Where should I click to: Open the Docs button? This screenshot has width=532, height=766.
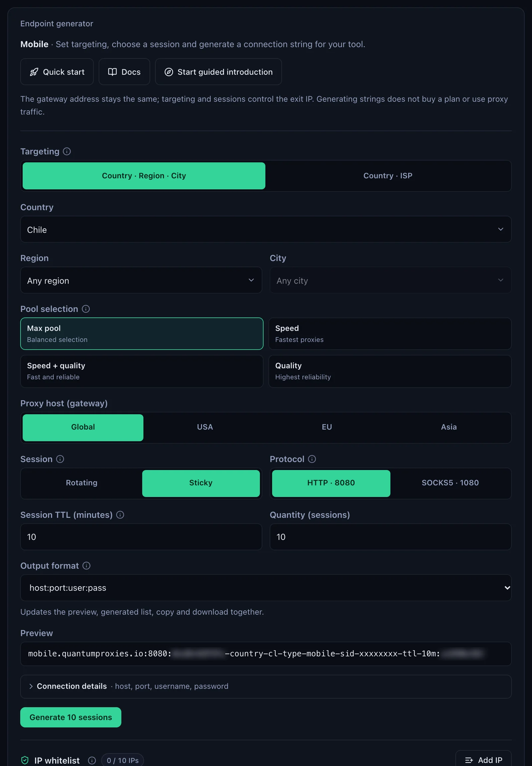(x=124, y=72)
